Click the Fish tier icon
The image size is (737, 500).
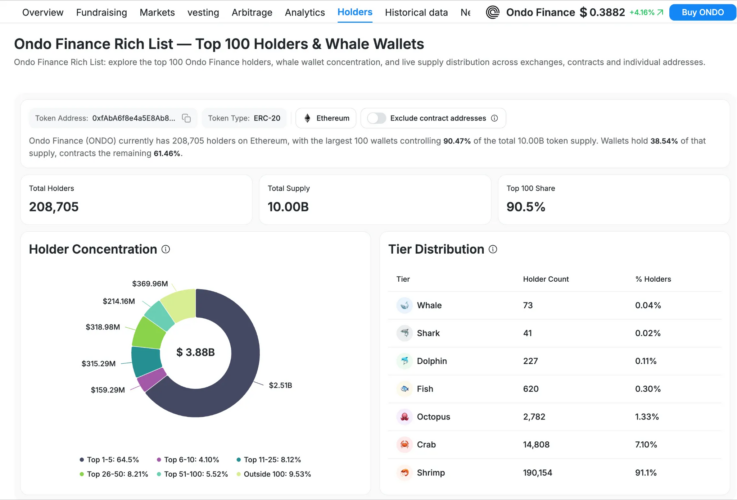404,389
